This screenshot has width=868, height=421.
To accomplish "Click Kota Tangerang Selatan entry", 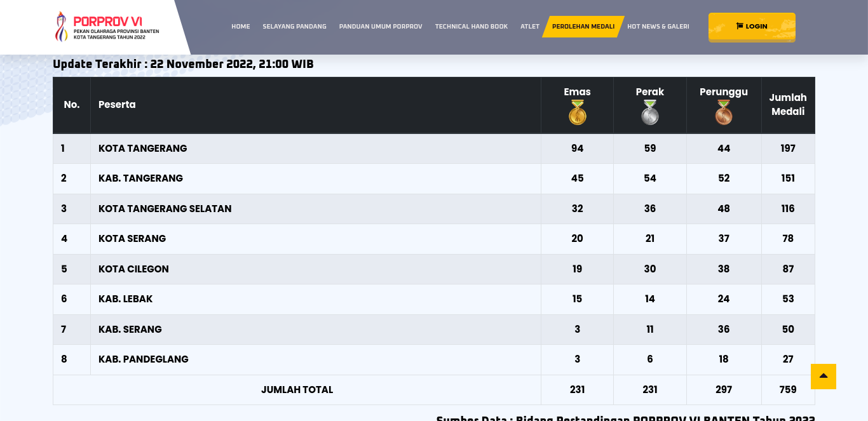I will (165, 209).
